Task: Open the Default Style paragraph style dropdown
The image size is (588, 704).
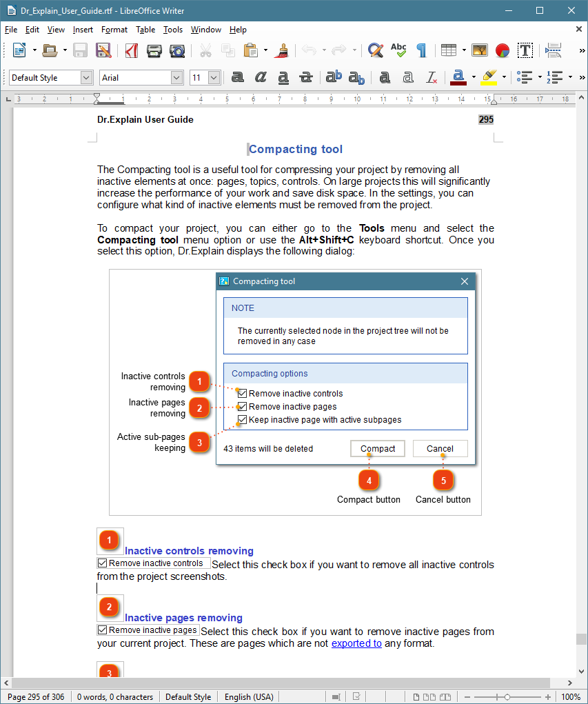Action: tap(86, 78)
